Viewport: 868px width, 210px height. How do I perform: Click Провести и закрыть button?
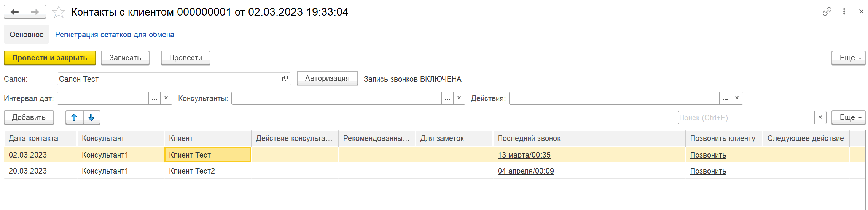50,58
